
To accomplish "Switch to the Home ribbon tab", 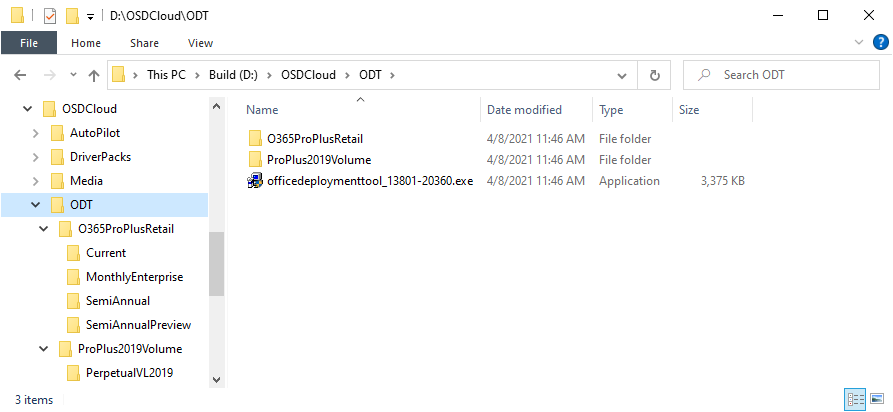I will (86, 43).
